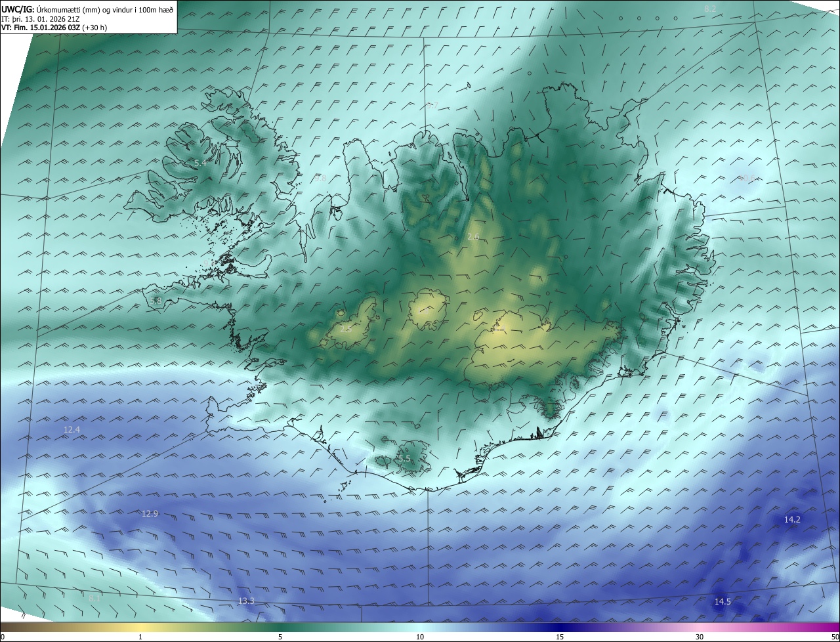The width and height of the screenshot is (840, 642).
Task: Click the 'UWC/IG: Úrkomumætti (mm)' title line
Action: coord(87,10)
